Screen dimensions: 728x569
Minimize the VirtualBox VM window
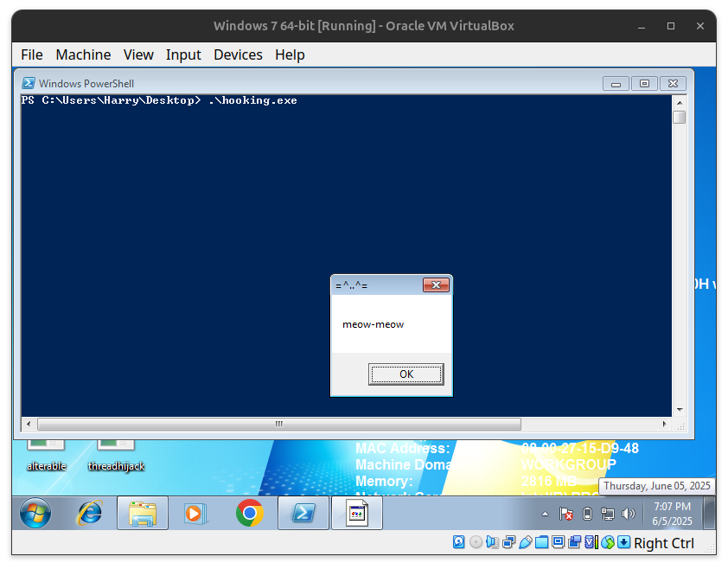(642, 26)
